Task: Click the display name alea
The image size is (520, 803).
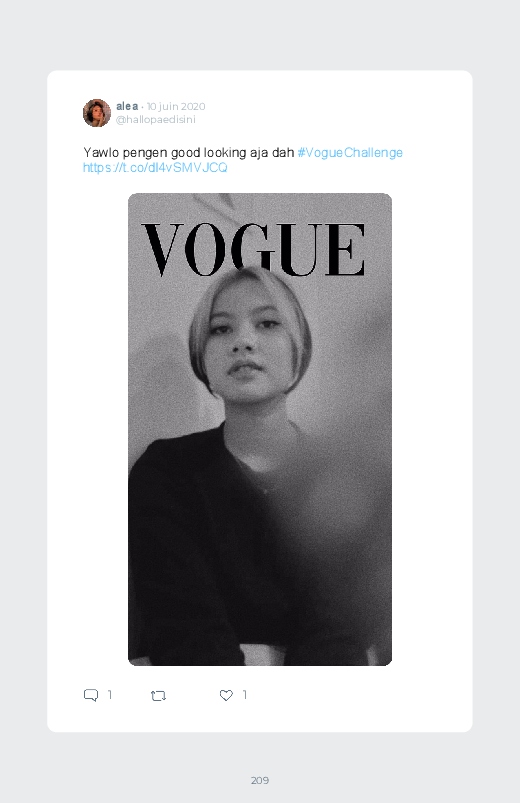Action: tap(127, 106)
